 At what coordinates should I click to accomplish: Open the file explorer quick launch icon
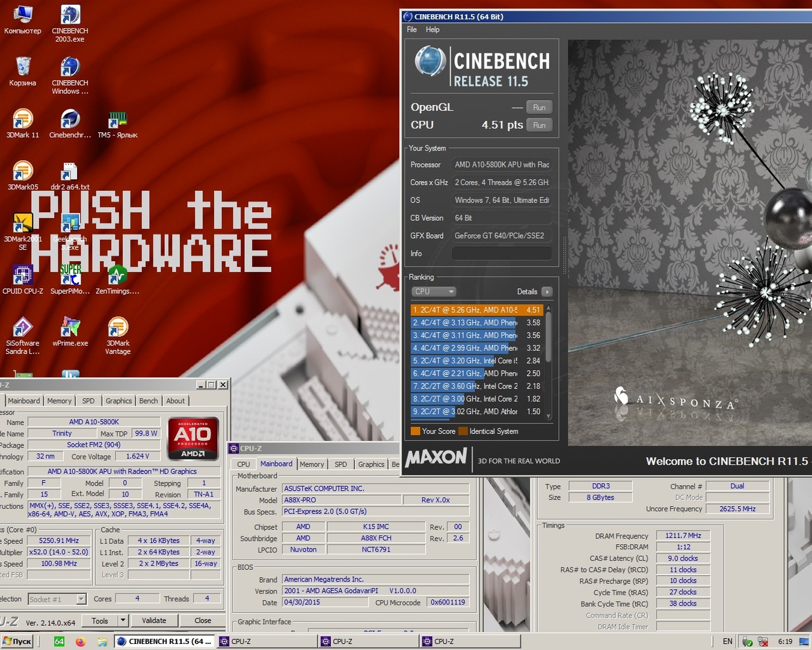102,642
